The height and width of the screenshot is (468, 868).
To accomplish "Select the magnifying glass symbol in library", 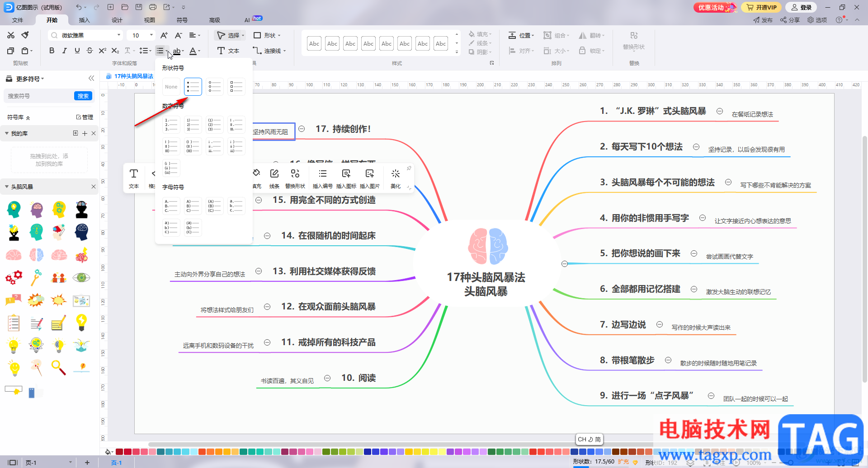I will click(59, 367).
